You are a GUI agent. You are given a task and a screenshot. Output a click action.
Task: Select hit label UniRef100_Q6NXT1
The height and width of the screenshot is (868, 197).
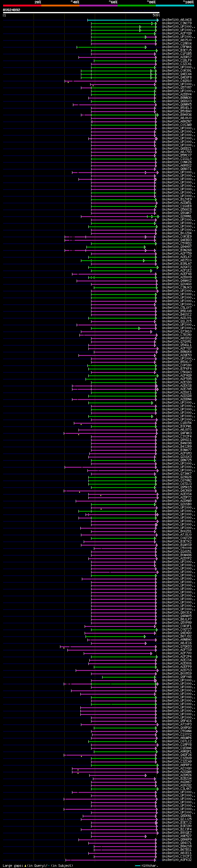click(177, 169)
